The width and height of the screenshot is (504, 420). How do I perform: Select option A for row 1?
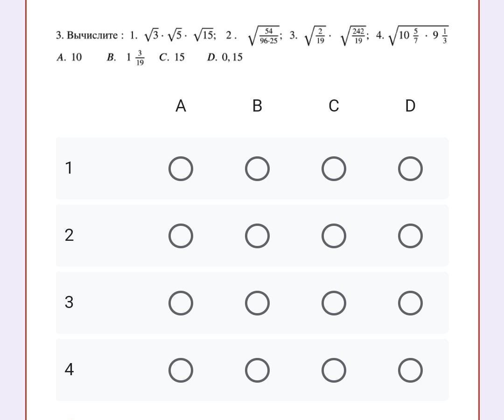(181, 169)
